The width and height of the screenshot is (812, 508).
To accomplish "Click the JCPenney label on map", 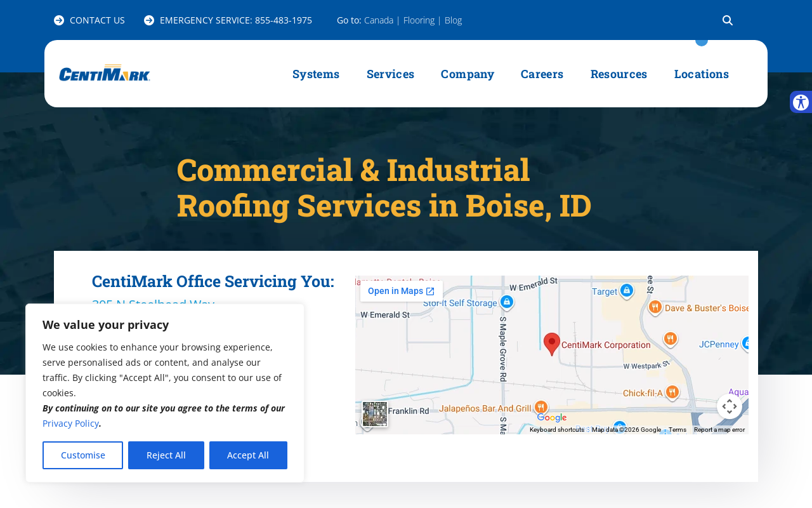I will [719, 344].
